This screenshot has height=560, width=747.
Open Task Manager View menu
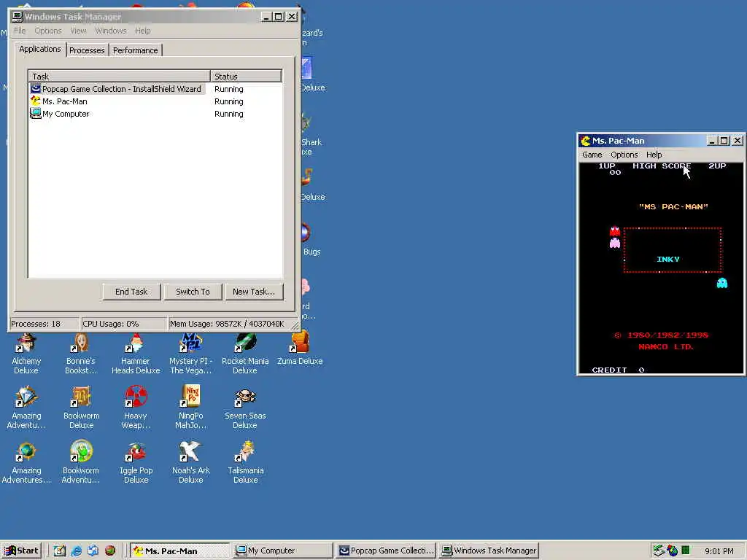pyautogui.click(x=79, y=31)
